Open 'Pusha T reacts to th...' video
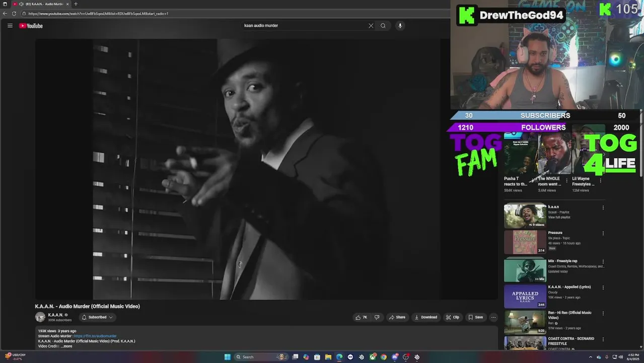Image resolution: width=644 pixels, height=363 pixels. click(x=516, y=181)
